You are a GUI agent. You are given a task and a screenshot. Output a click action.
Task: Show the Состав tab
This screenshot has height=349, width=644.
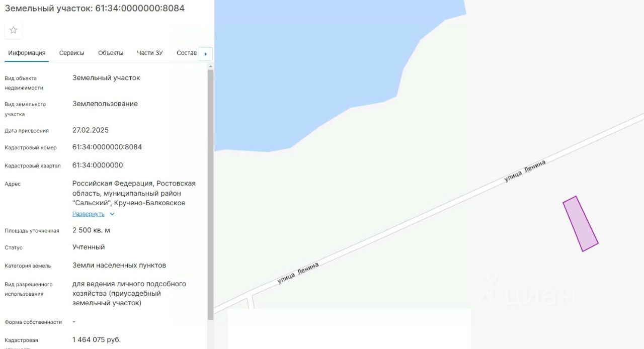[187, 53]
